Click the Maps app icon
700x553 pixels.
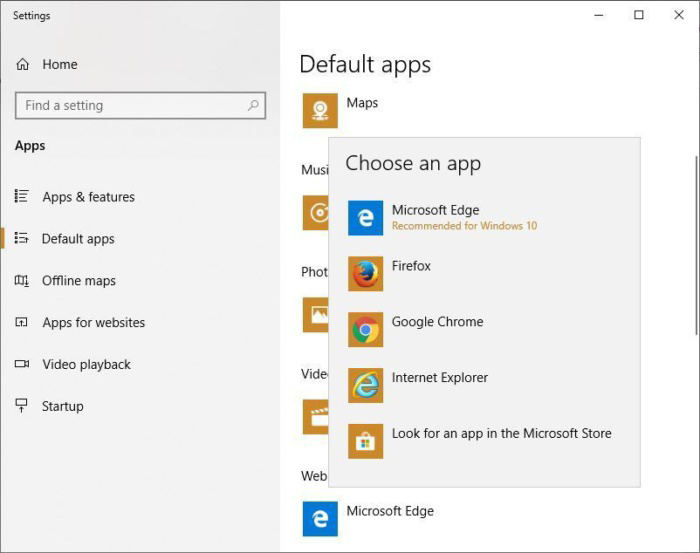tap(320, 111)
